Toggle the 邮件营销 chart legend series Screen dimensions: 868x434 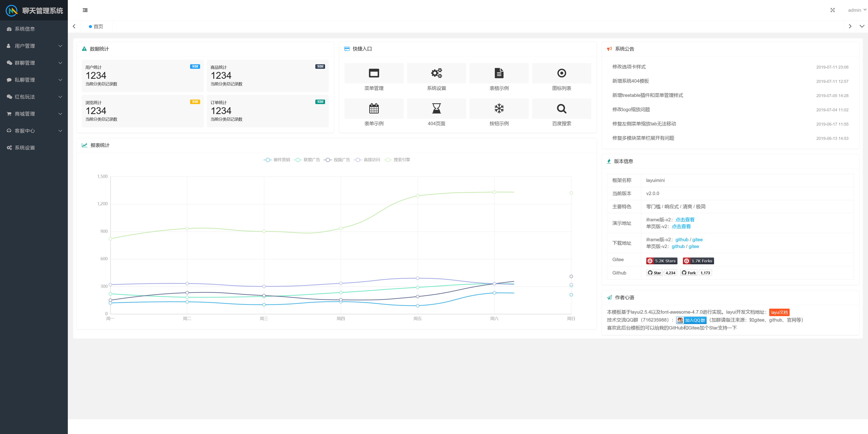[277, 160]
